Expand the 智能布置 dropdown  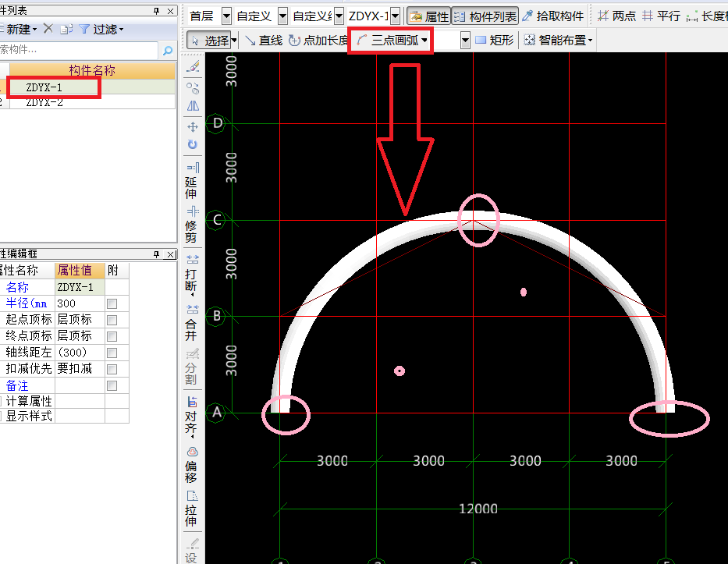pos(590,41)
